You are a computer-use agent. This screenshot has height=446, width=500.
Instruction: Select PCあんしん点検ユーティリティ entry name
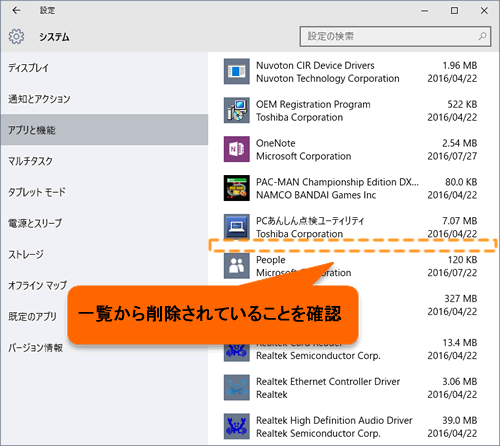click(x=310, y=221)
